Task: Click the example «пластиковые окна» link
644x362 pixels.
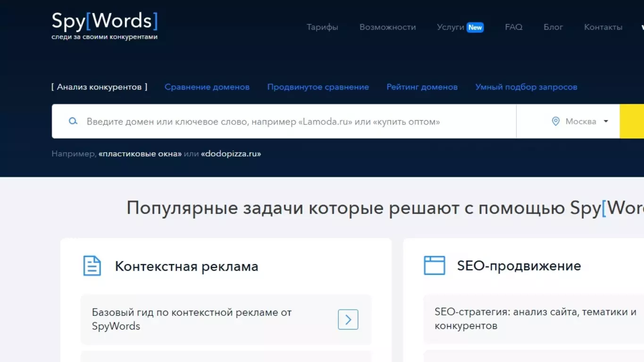Action: [140, 154]
